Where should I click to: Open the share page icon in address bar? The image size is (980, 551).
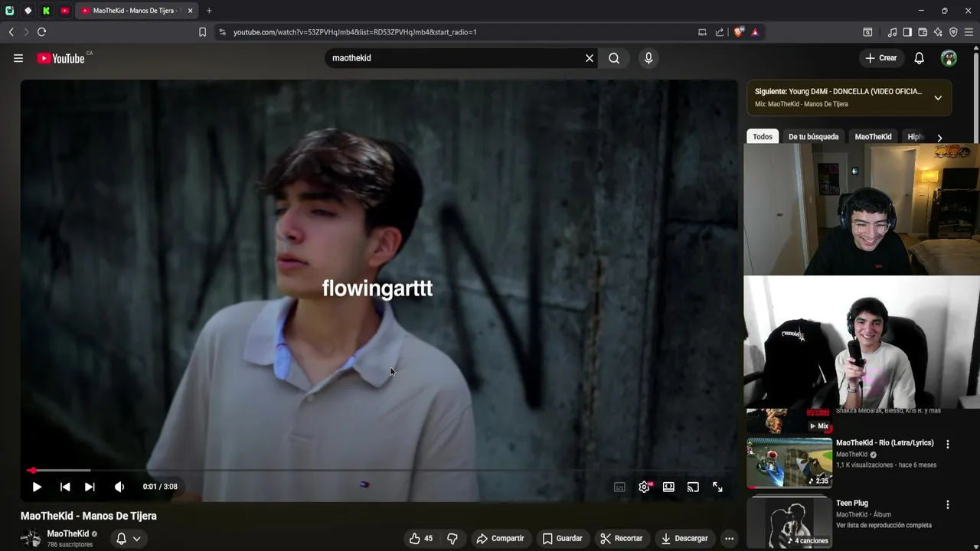[x=720, y=32]
